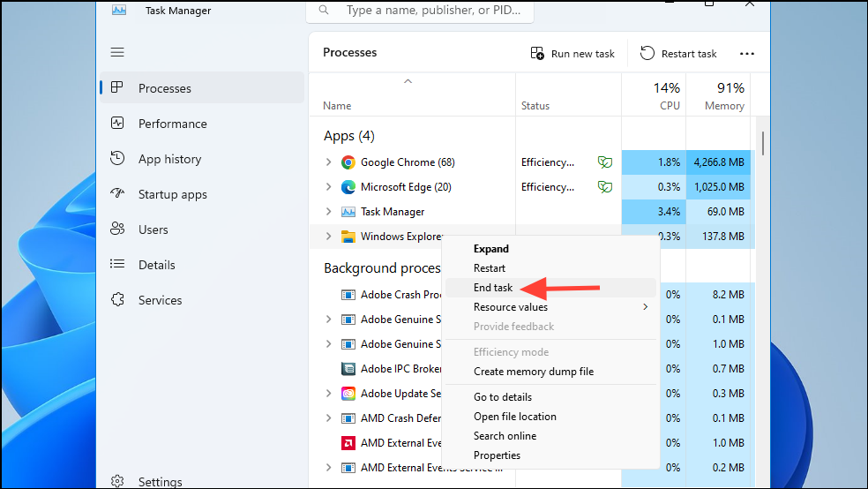Choose Restart in the context menu

(x=550, y=268)
